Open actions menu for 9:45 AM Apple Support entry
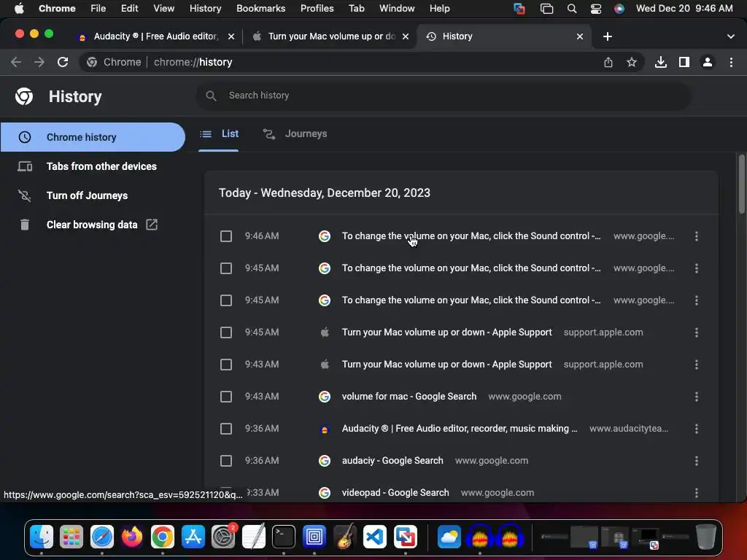The height and width of the screenshot is (560, 747). pos(697,332)
